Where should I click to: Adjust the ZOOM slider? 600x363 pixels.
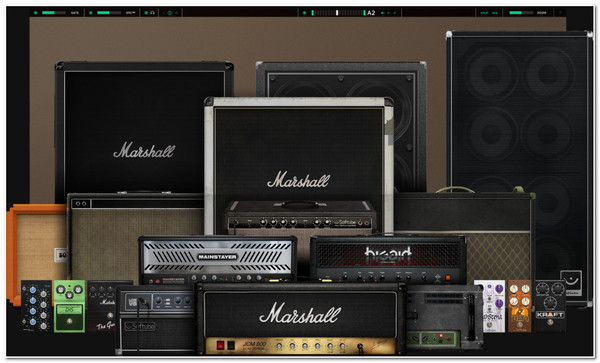(521, 13)
